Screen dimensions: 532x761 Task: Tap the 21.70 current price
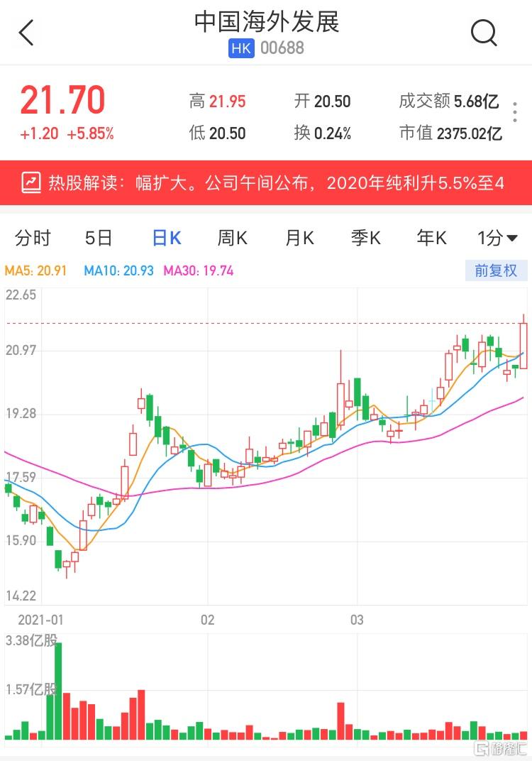tap(62, 100)
